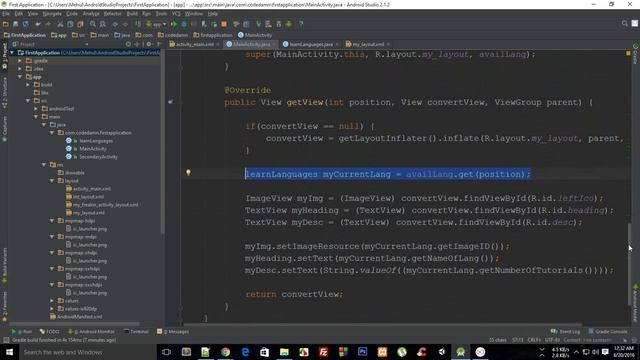Switch to the my_layout.xml tab
The image size is (640, 360).
(368, 44)
